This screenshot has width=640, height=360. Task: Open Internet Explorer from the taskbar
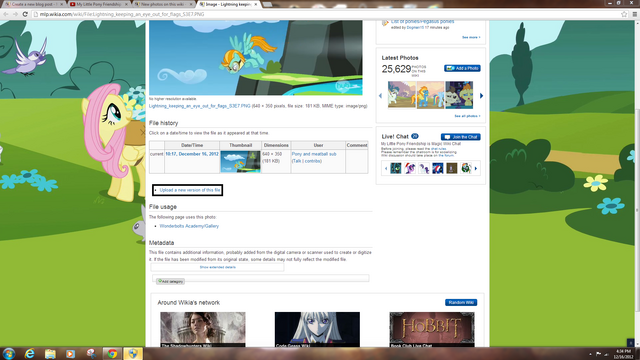click(x=29, y=353)
